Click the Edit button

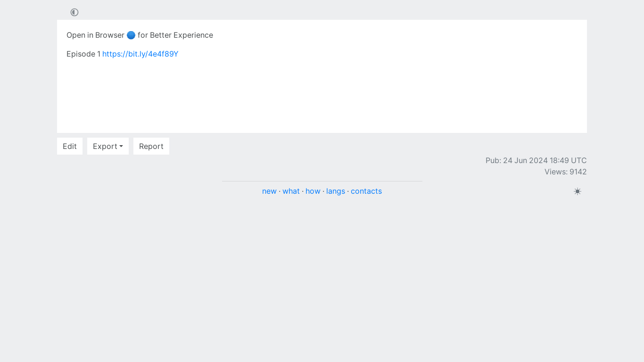(x=70, y=146)
